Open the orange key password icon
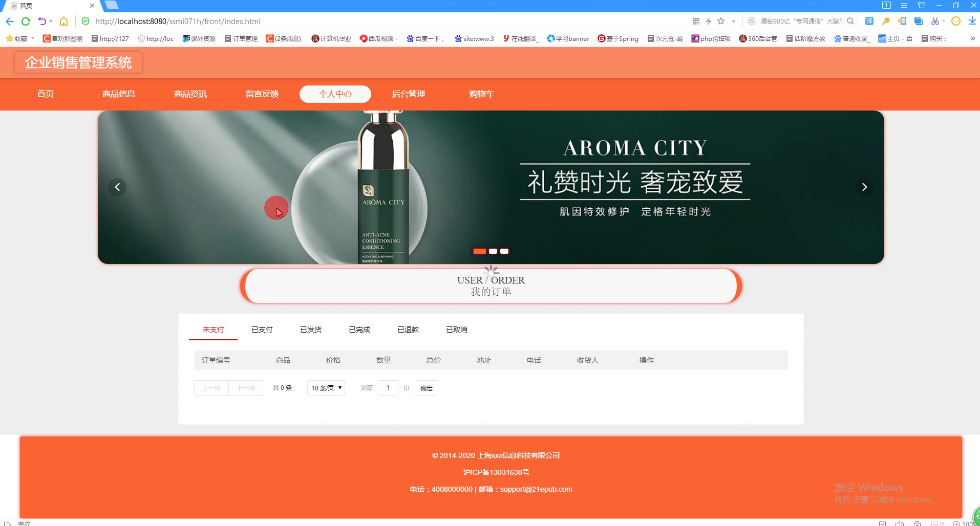 886,21
